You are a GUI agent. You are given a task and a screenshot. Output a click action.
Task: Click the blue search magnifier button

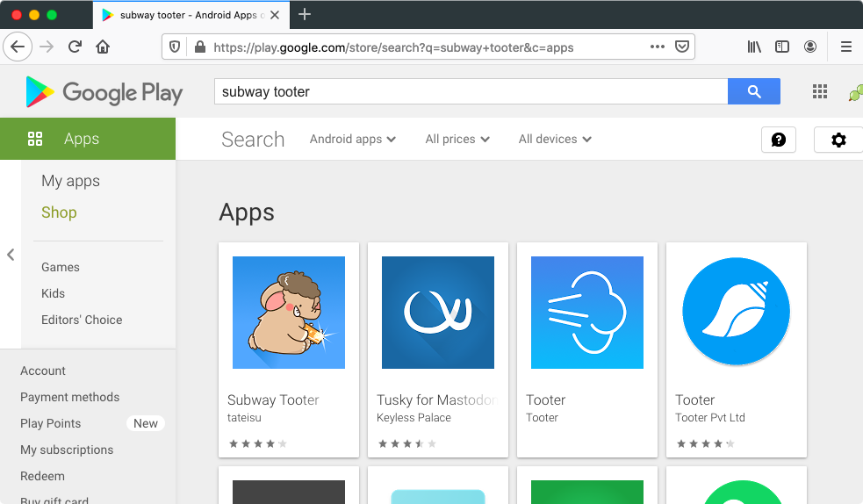point(754,91)
